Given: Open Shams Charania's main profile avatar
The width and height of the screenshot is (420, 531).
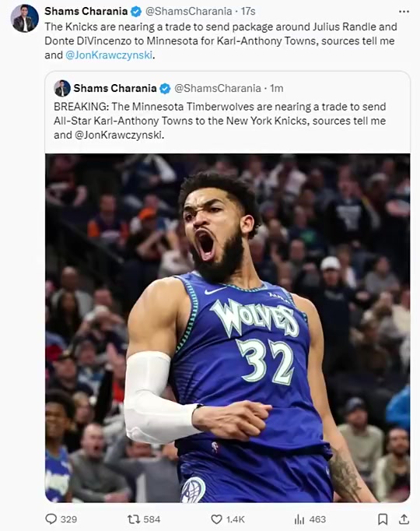Looking at the screenshot, I should click(25, 18).
